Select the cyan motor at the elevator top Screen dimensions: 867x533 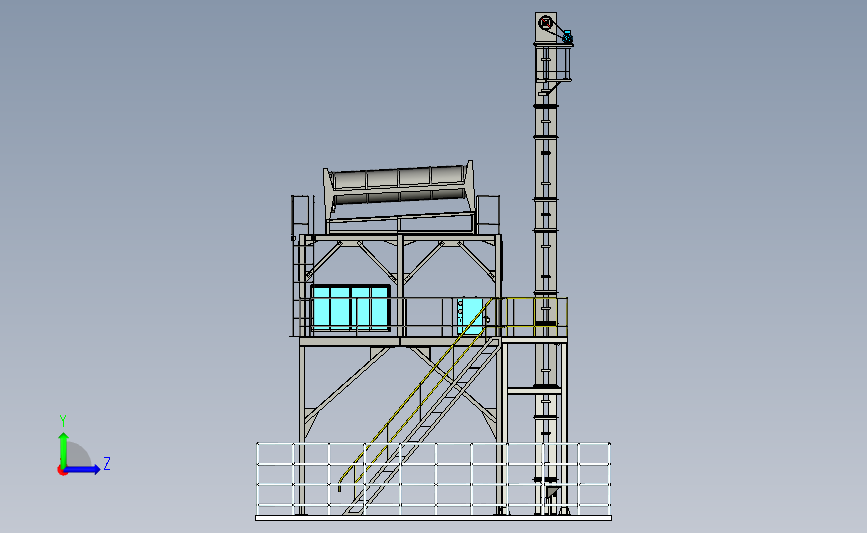567,37
